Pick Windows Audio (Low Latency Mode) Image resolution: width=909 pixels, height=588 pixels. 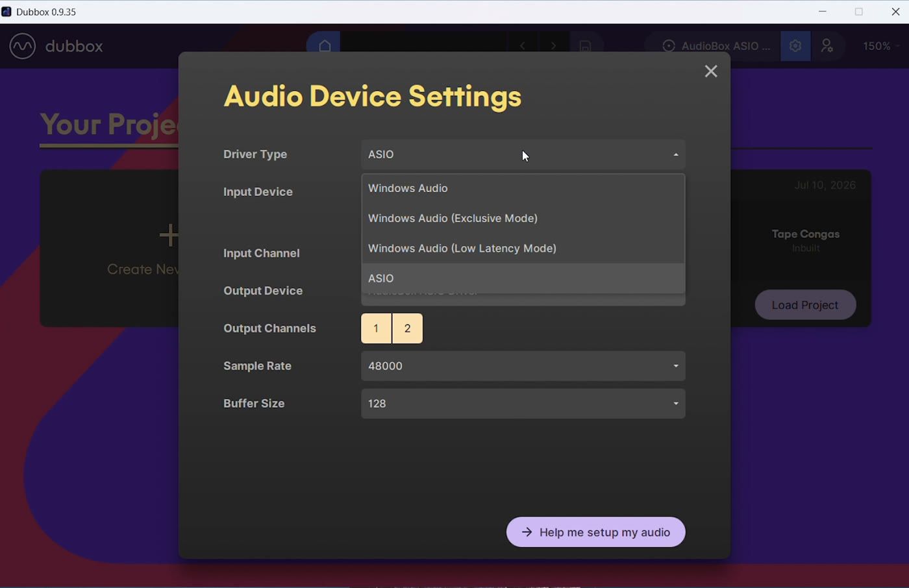coord(523,248)
